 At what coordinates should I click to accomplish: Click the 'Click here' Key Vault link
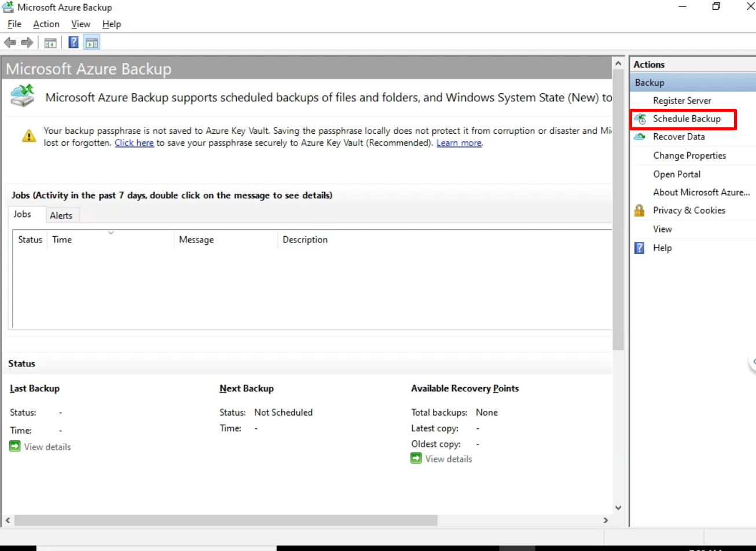click(134, 142)
